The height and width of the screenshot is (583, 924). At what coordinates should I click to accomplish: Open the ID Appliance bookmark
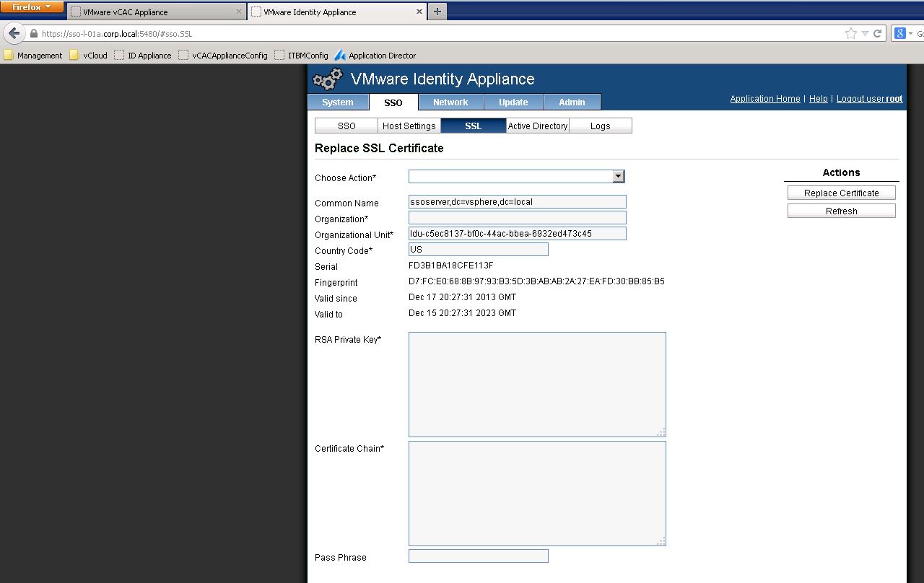pyautogui.click(x=143, y=55)
